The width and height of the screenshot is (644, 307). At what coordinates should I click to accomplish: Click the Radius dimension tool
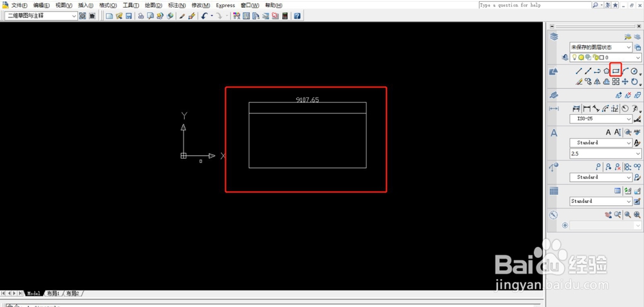625,108
